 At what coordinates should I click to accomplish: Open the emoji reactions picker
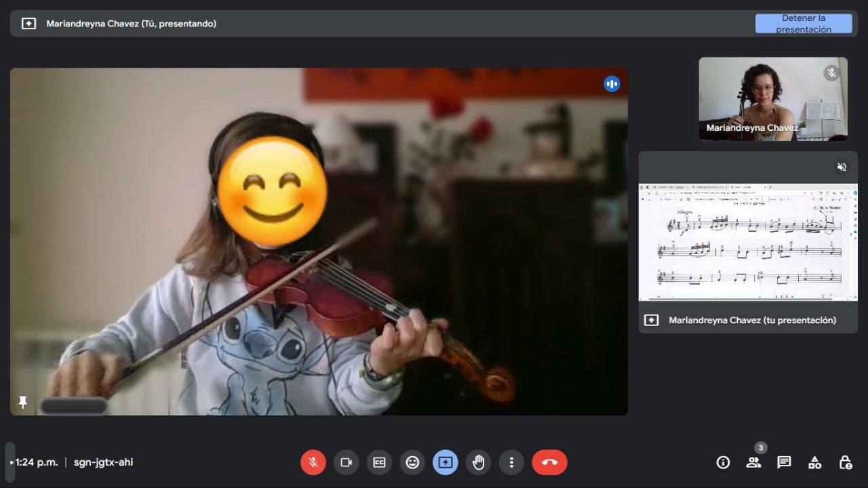click(412, 462)
